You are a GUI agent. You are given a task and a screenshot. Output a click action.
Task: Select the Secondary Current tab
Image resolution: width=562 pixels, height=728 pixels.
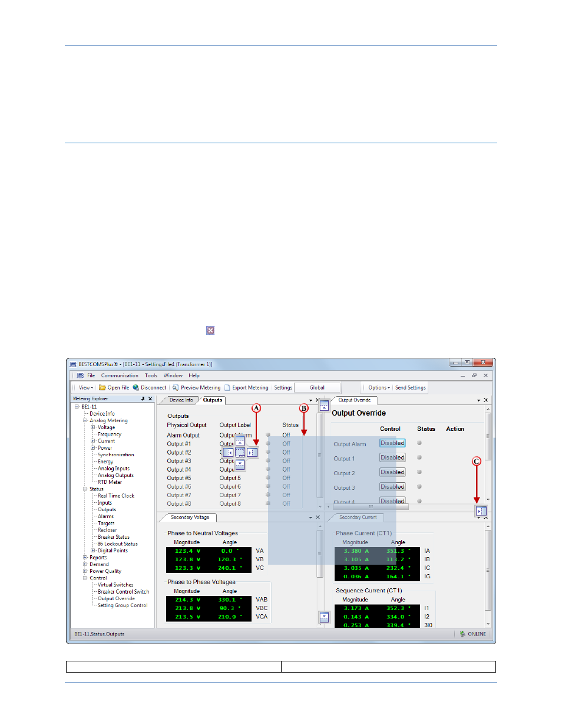click(x=358, y=518)
